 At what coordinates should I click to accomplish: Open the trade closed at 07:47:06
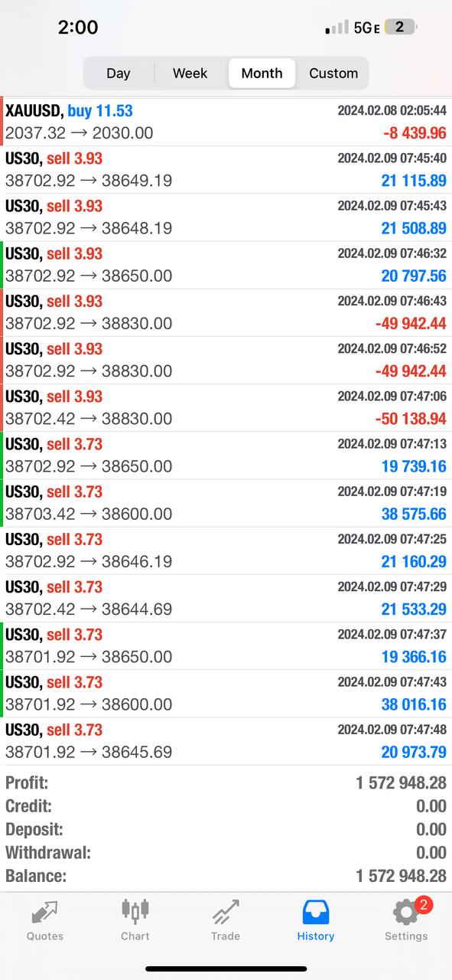[x=226, y=407]
